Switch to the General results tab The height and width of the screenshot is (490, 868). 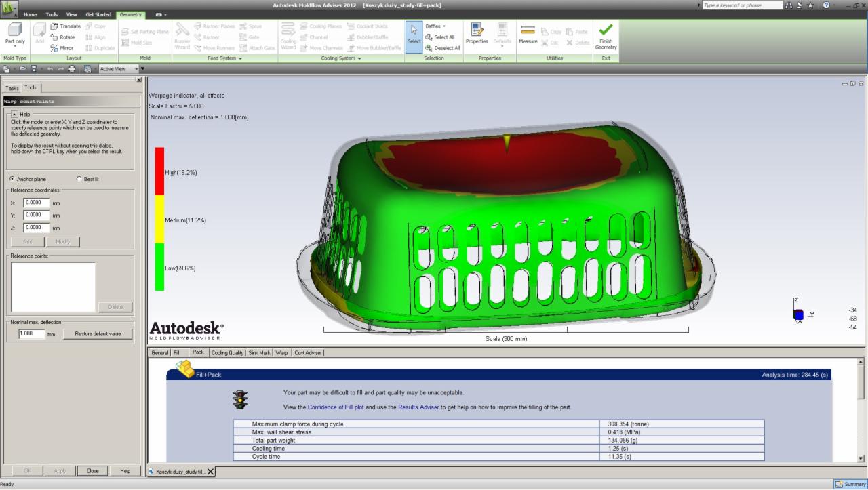point(159,352)
